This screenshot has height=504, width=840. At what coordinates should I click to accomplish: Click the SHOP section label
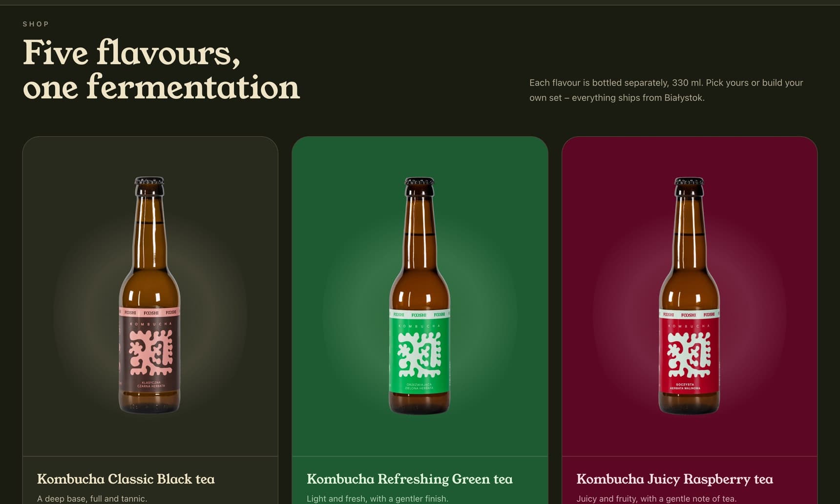36,24
